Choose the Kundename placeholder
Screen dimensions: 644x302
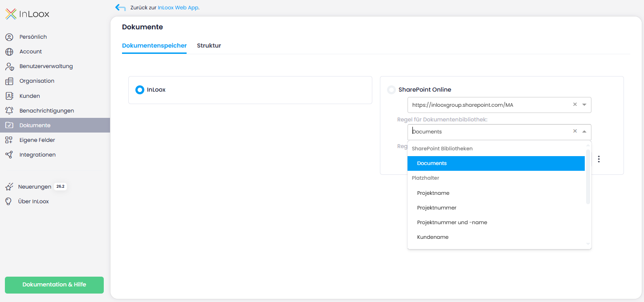click(496, 237)
